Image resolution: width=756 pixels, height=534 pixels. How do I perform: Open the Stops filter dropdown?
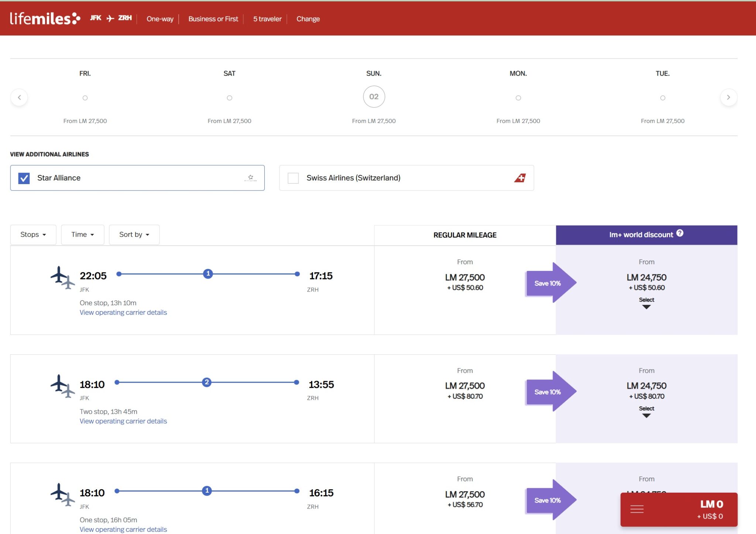point(33,235)
